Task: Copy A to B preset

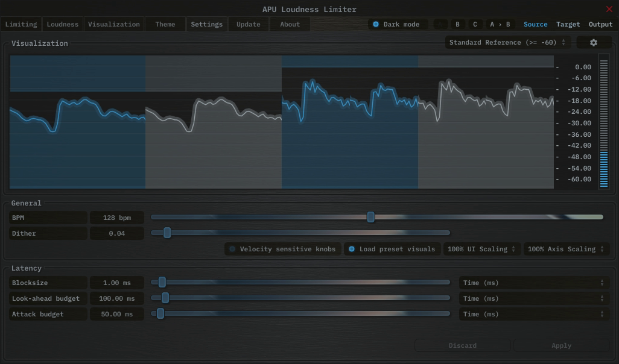Action: coord(500,25)
